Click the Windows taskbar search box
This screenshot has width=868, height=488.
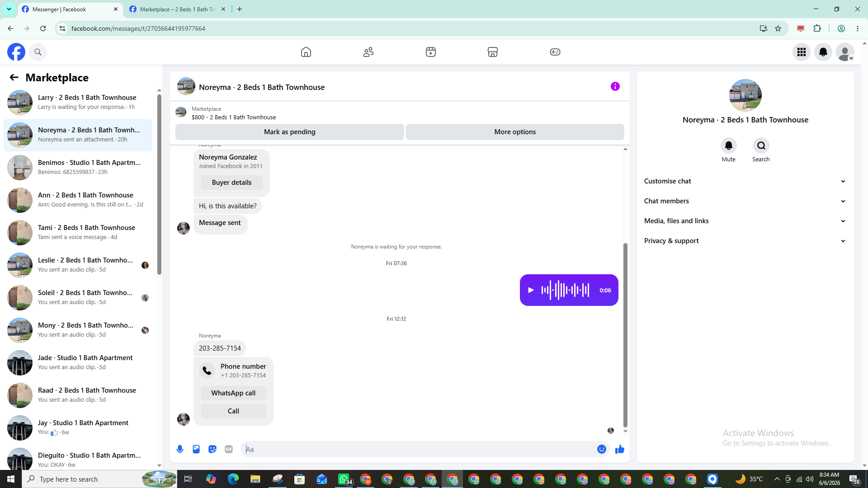click(x=99, y=479)
